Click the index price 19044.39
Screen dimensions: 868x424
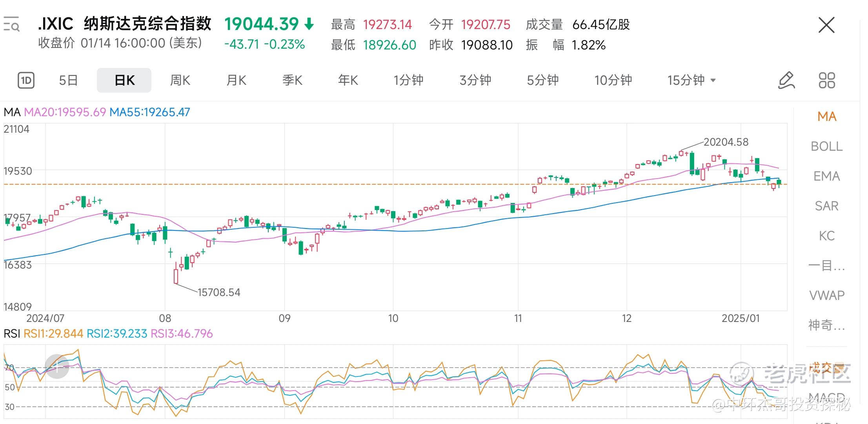point(262,24)
